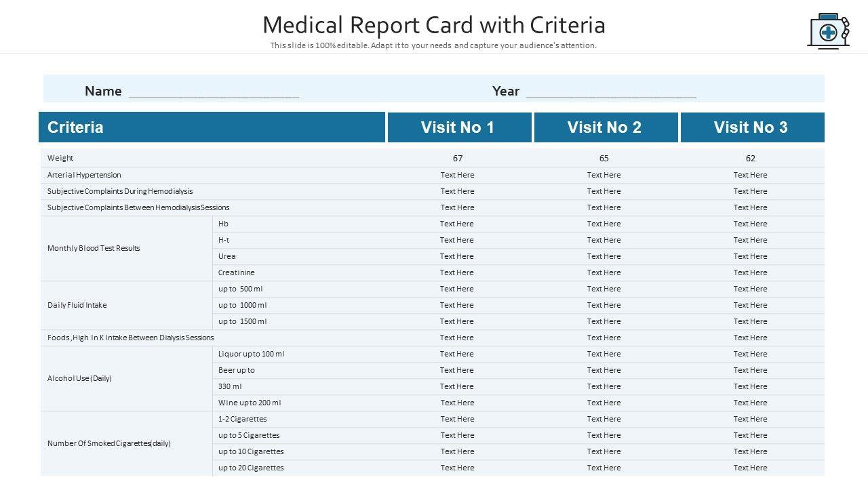Image resolution: width=868 pixels, height=488 pixels.
Task: Select the Visit No 2 header
Action: (x=604, y=127)
